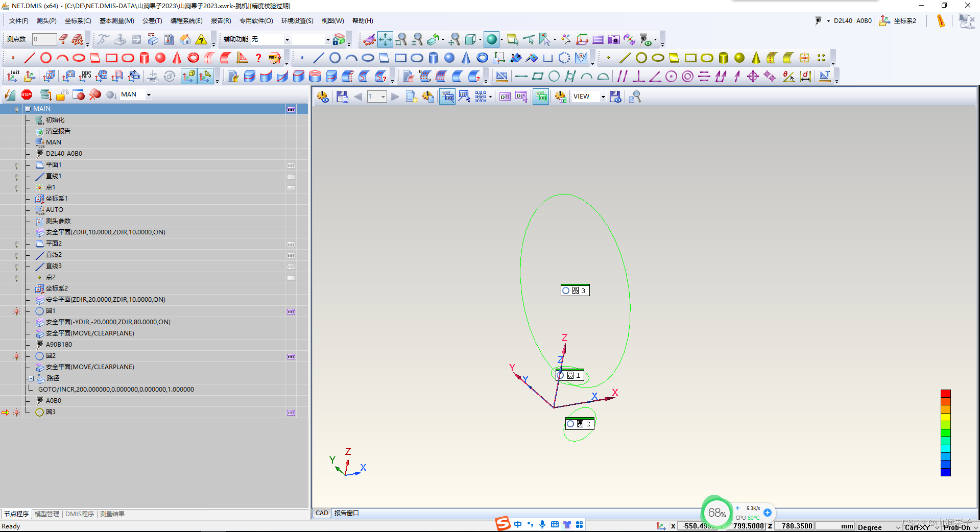Screen dimensions: 980x532
Task: Open the Cart-XY coordinate dropdown
Action: (x=937, y=527)
